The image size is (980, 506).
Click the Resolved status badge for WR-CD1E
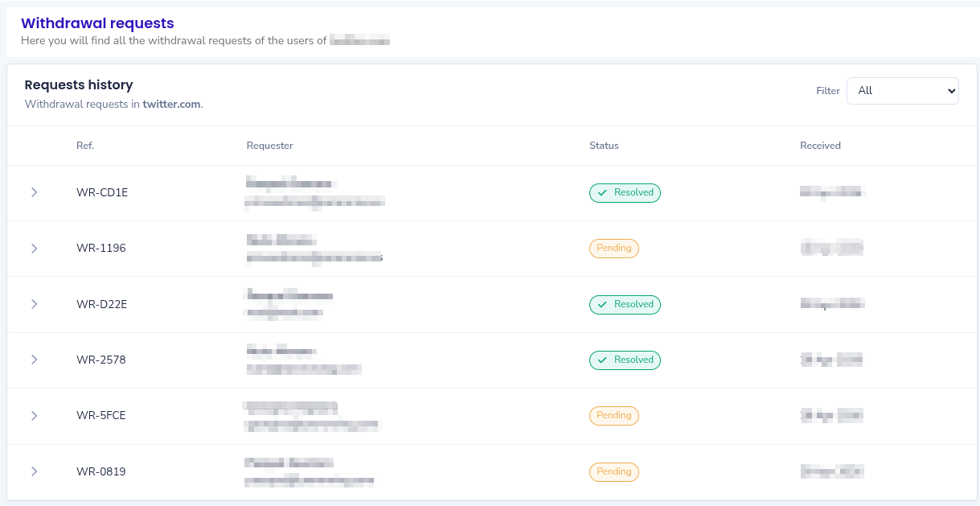coord(625,192)
